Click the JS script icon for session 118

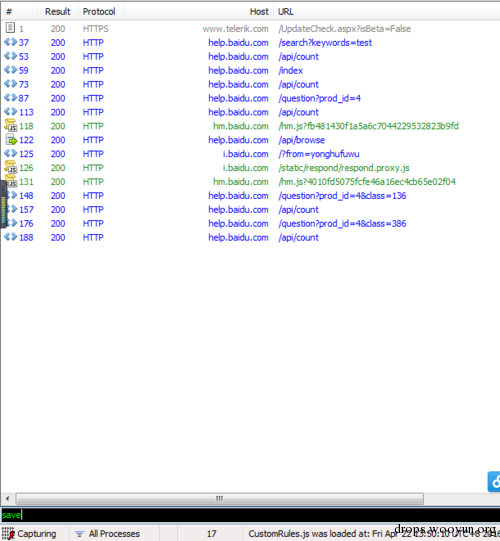tap(10, 126)
